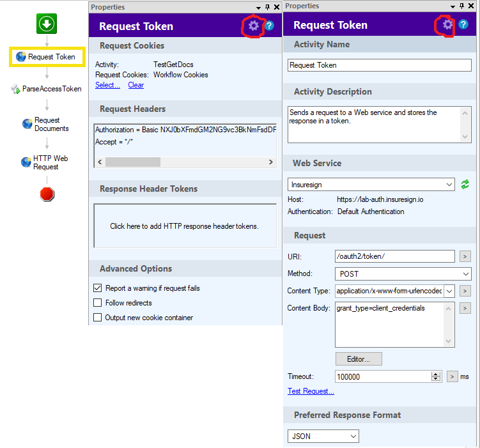Open gear settings in left Properties panel
Screen dimensions: 480x448
[254, 26]
